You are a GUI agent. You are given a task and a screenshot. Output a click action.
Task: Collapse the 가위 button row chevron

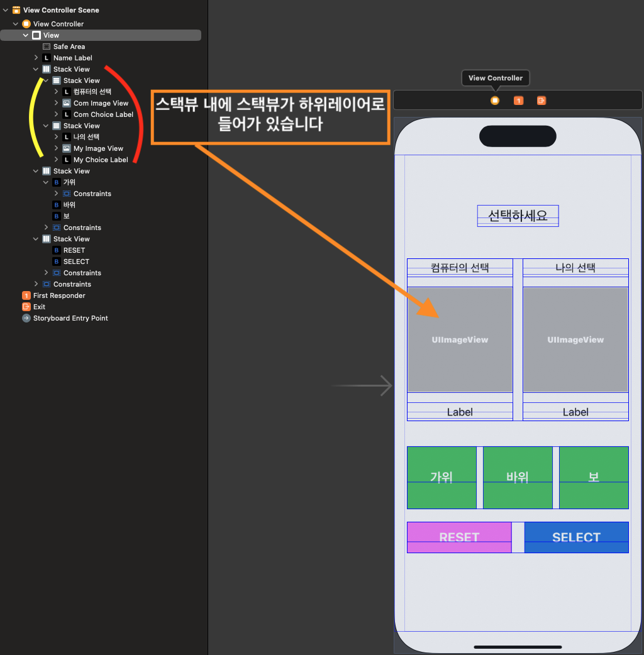point(46,182)
